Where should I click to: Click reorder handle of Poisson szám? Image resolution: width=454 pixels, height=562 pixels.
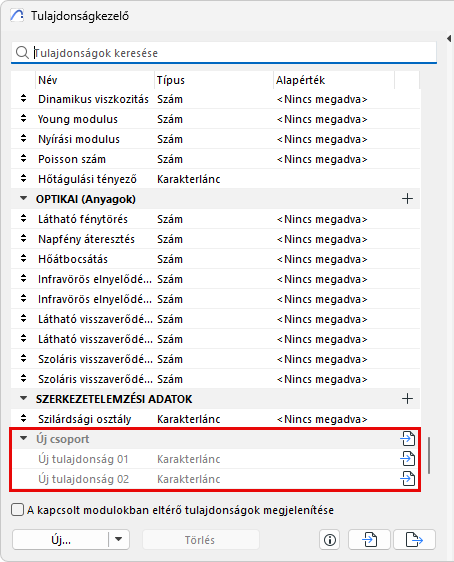[x=23, y=159]
